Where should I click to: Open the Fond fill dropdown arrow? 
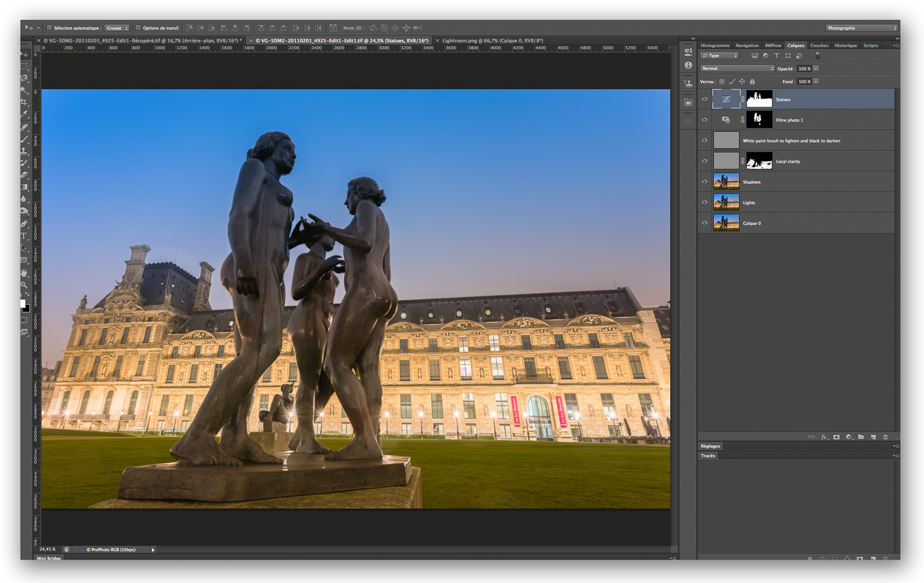pos(816,81)
